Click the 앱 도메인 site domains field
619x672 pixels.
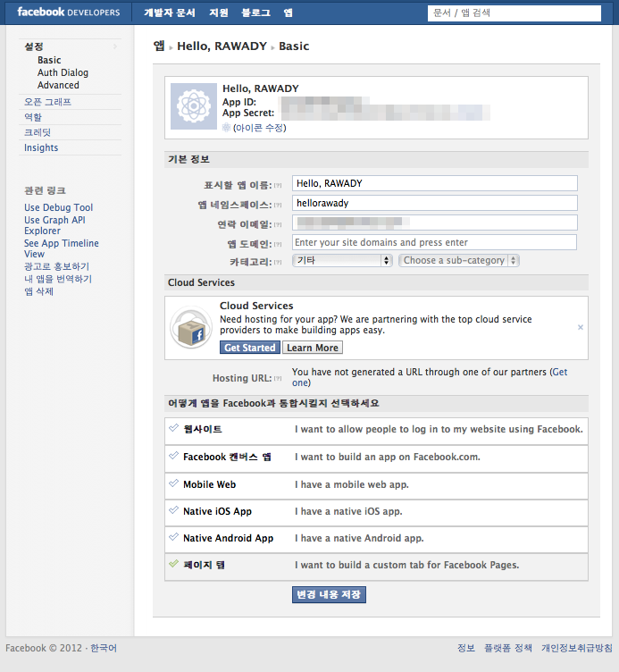(x=434, y=242)
